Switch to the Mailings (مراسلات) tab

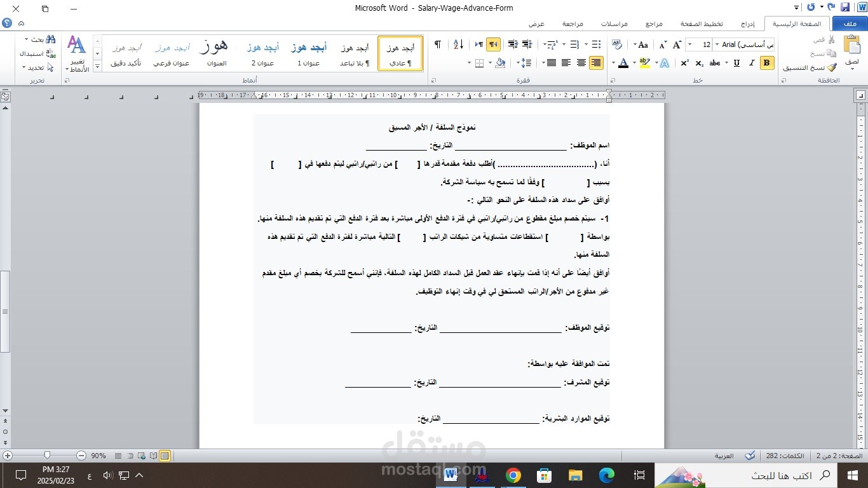coord(614,24)
